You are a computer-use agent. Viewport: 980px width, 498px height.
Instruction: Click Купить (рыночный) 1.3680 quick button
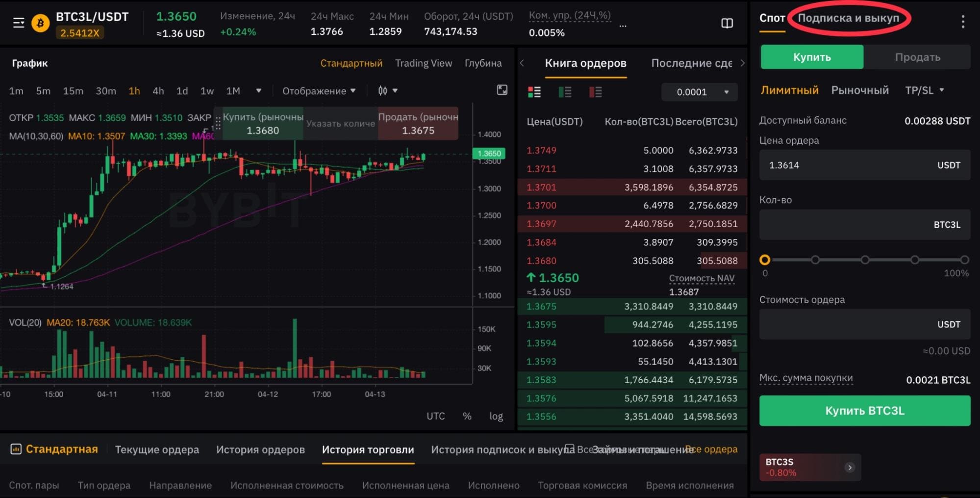[263, 124]
